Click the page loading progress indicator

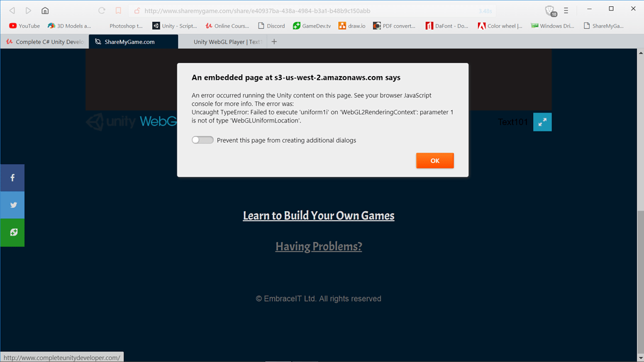[x=484, y=11]
